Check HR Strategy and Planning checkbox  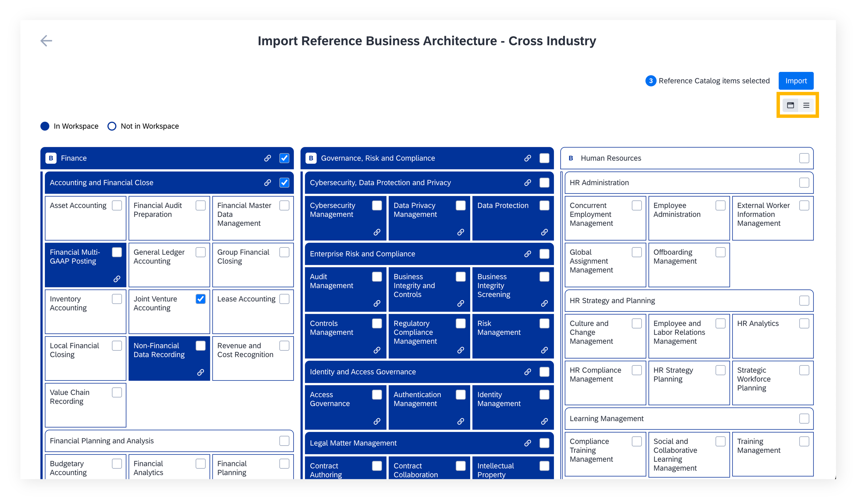pyautogui.click(x=804, y=301)
